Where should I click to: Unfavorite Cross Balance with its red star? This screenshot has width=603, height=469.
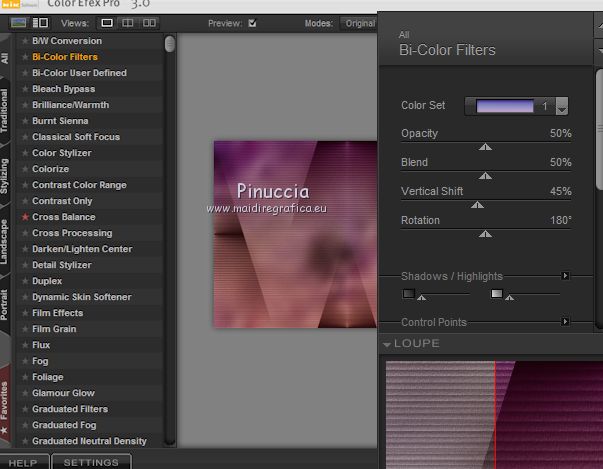25,217
